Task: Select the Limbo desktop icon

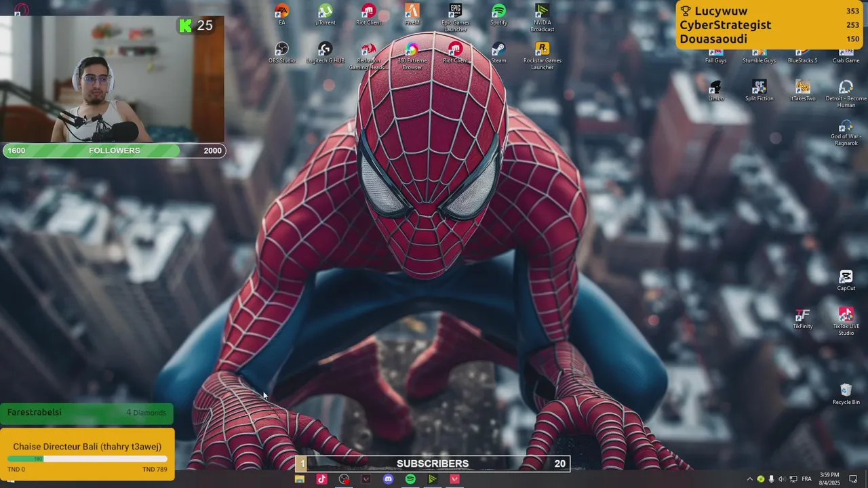Action: [x=715, y=91]
